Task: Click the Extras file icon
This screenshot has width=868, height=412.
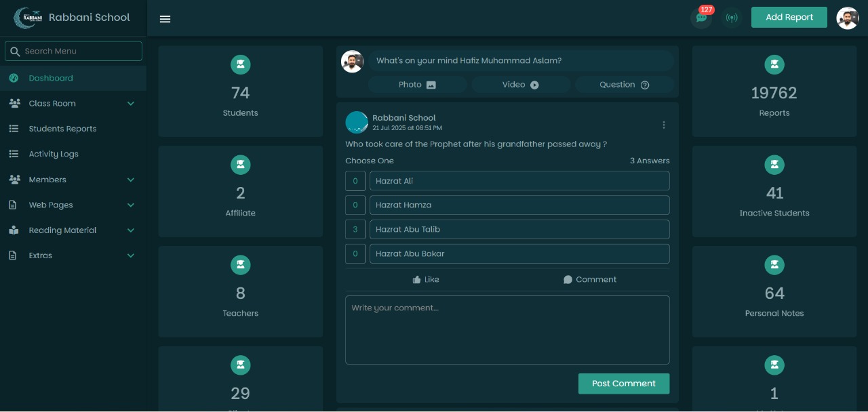Action: tap(13, 255)
